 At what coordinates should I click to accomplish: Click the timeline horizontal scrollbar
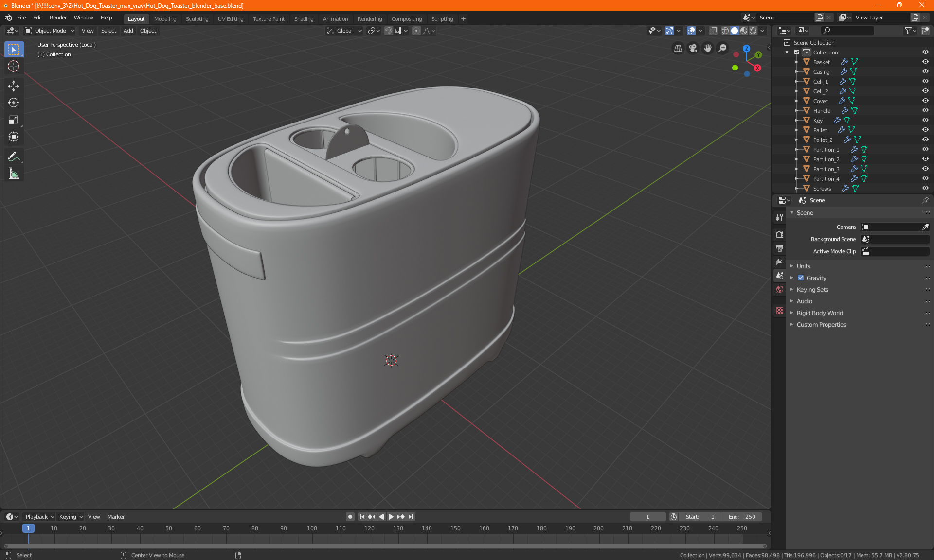pos(384,546)
